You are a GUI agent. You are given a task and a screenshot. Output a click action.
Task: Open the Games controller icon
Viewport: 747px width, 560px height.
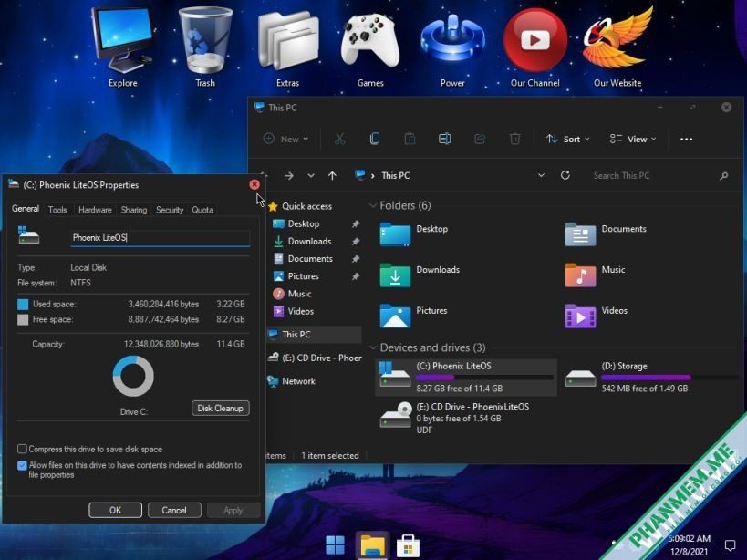pyautogui.click(x=370, y=47)
